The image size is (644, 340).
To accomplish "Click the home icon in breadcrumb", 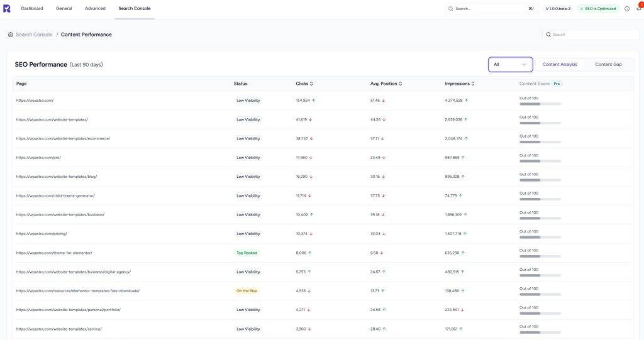I will pos(11,35).
